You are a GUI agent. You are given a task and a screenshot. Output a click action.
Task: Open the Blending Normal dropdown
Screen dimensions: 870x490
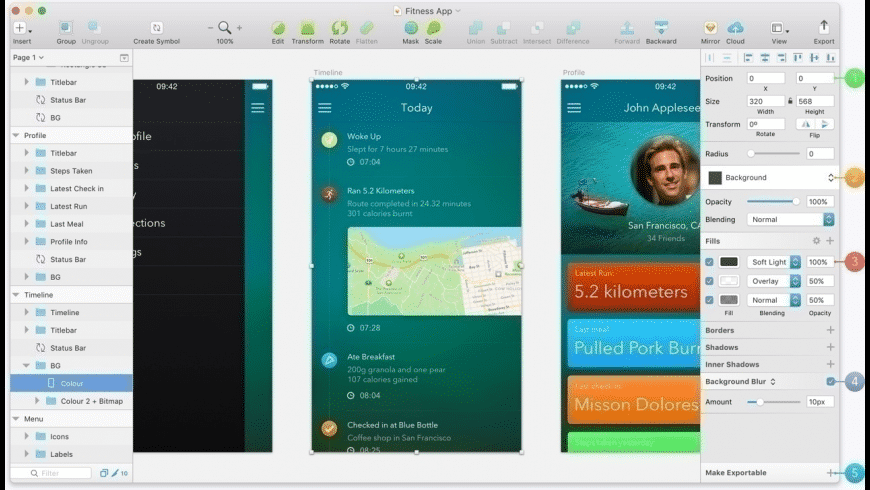790,219
